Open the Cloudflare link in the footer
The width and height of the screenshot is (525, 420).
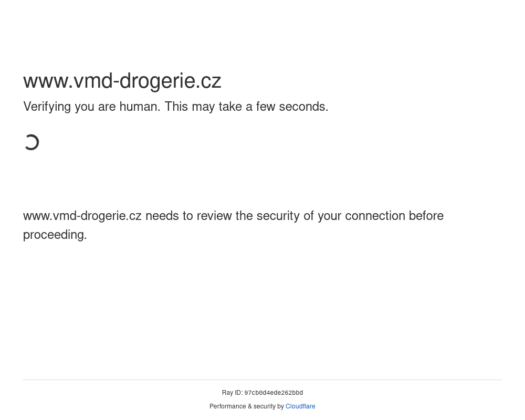[300, 406]
